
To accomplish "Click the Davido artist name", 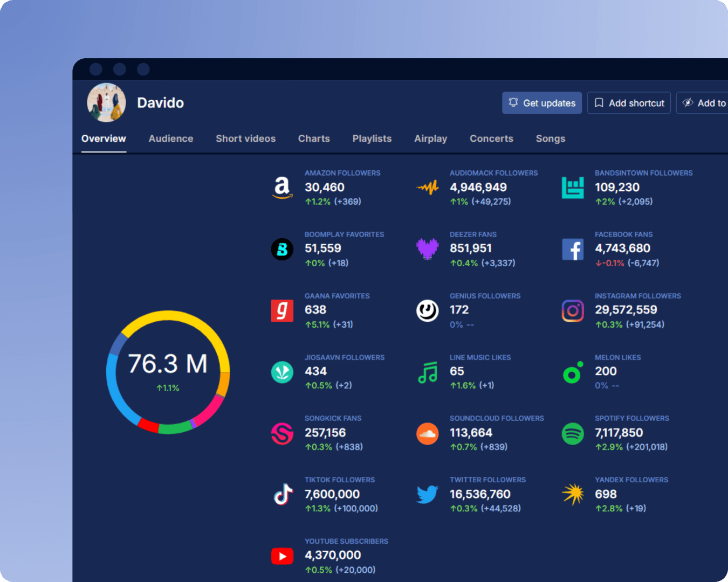I will point(160,102).
